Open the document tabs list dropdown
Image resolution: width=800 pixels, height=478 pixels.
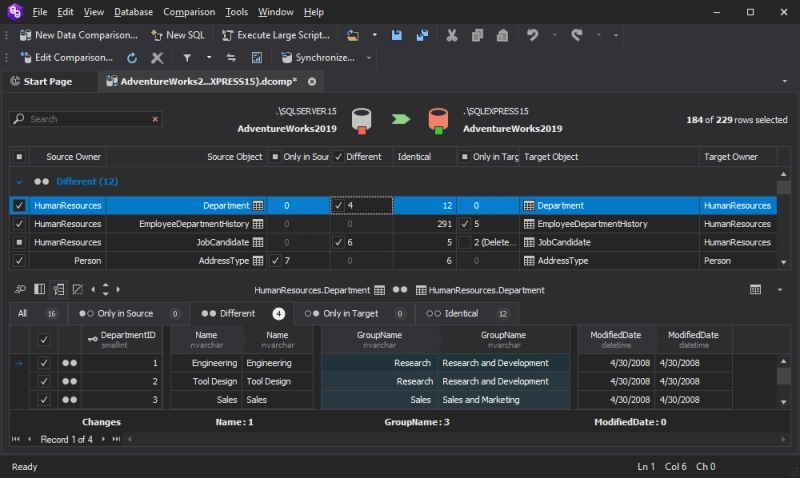click(x=785, y=82)
